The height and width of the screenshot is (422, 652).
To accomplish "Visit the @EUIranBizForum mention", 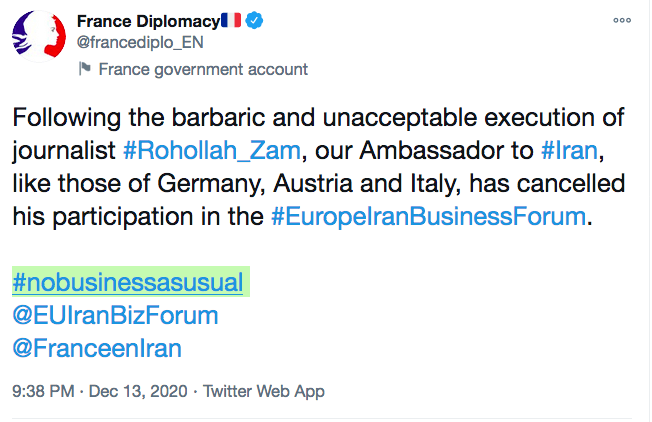I will click(x=115, y=316).
